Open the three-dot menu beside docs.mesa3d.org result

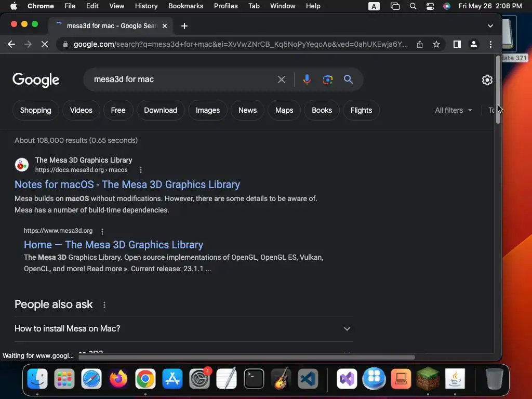[140, 170]
